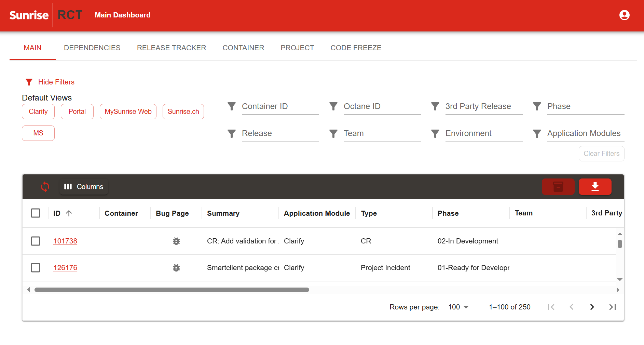Viewport: 644px width, 345px height.
Task: Open the Release filter field
Action: click(x=280, y=134)
